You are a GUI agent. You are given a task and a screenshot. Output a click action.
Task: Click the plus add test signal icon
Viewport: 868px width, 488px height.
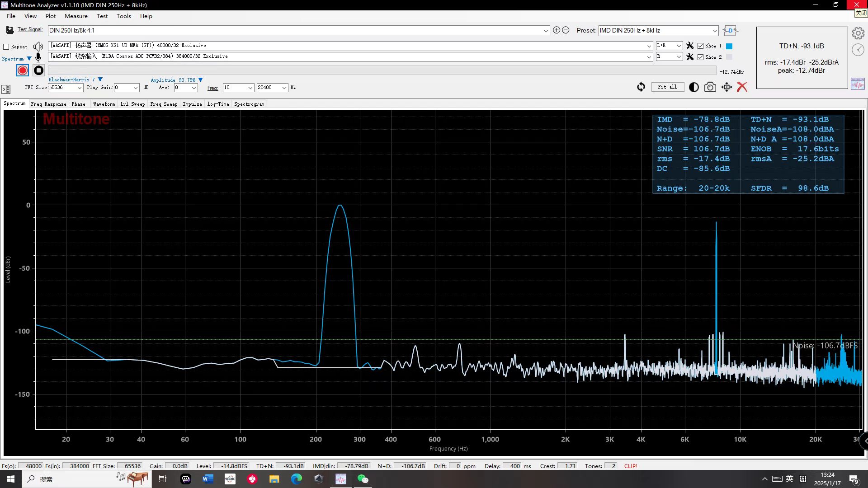point(557,30)
